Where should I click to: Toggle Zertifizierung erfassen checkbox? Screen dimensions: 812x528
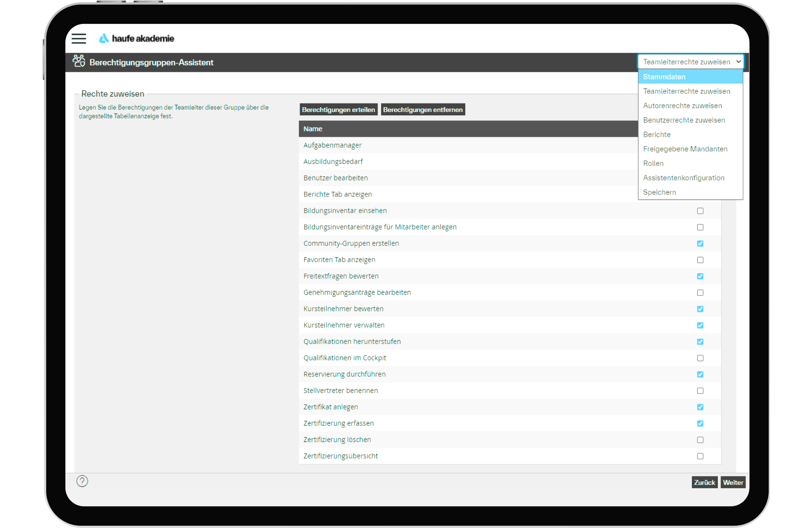[700, 423]
